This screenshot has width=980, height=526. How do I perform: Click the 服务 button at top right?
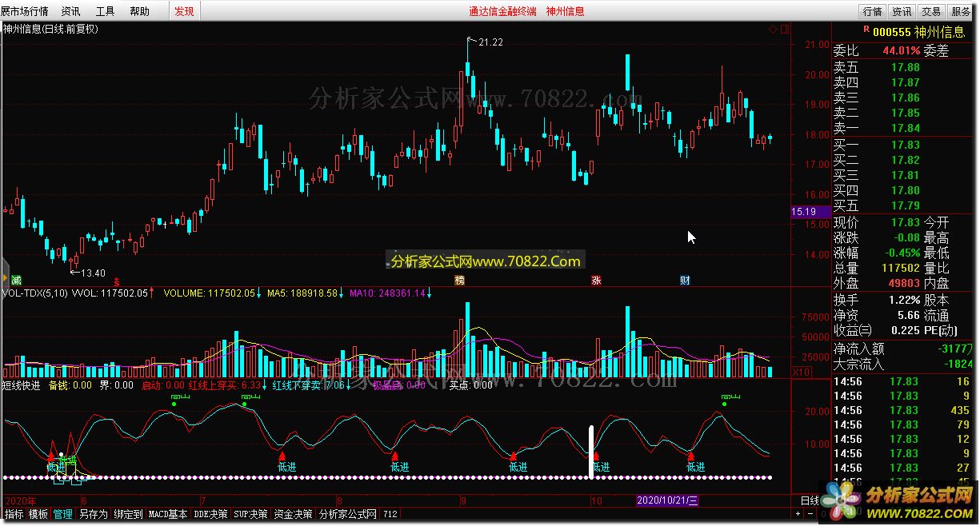(960, 11)
